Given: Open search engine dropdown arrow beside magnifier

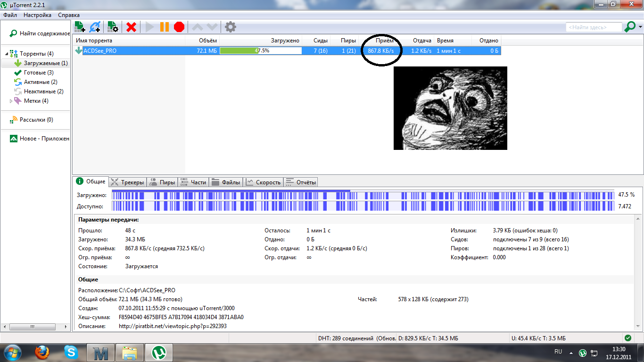Looking at the screenshot, I should coord(640,27).
